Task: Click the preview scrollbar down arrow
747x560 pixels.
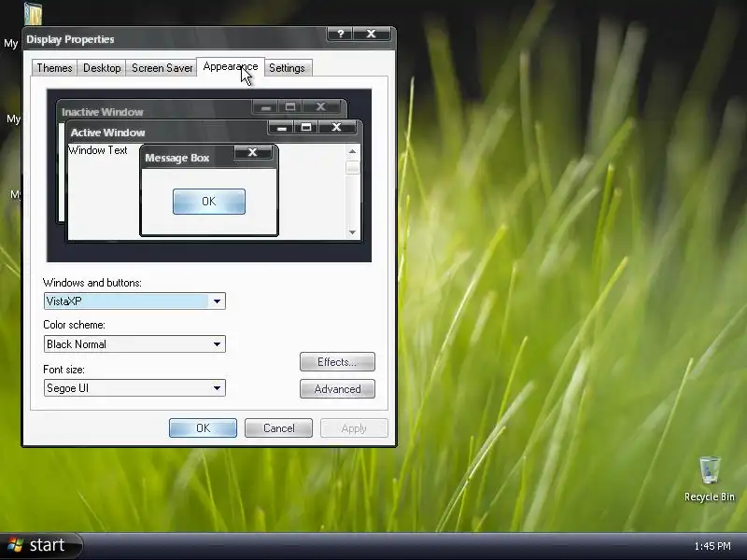Action: 353,231
